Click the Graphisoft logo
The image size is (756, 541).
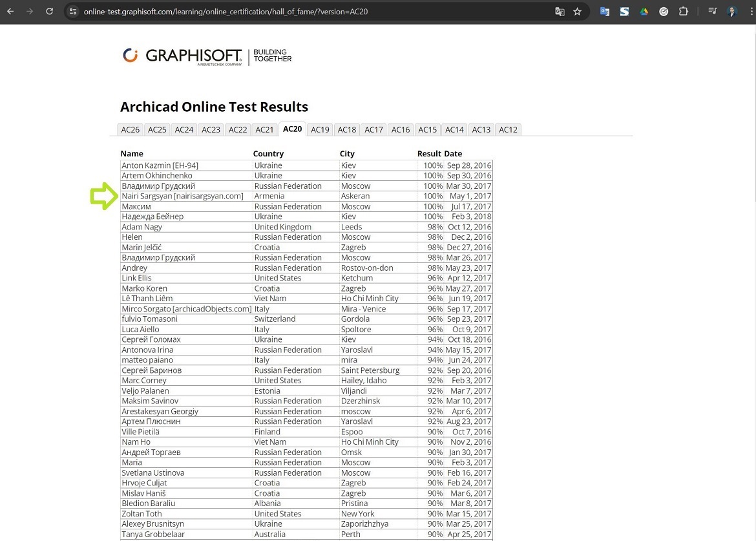tap(207, 56)
